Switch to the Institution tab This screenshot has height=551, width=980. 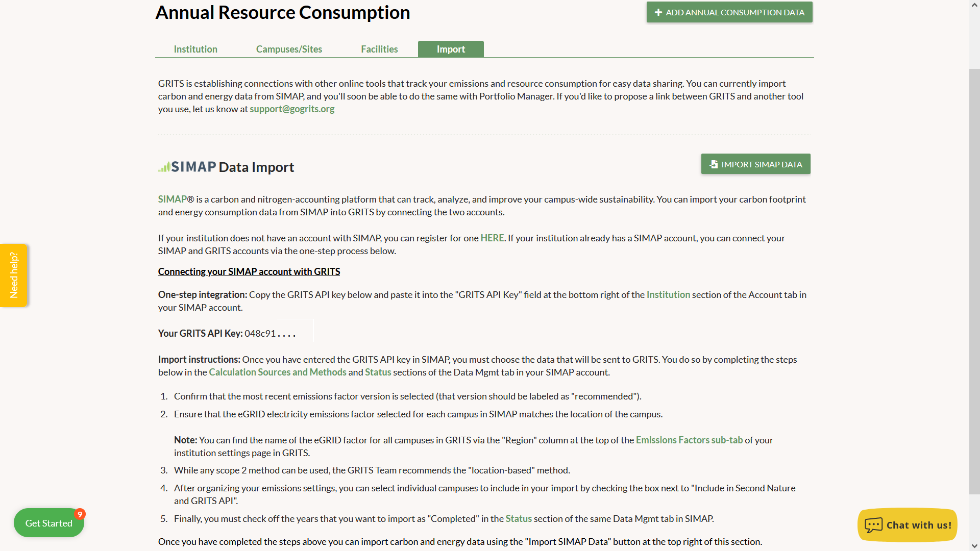pos(195,49)
